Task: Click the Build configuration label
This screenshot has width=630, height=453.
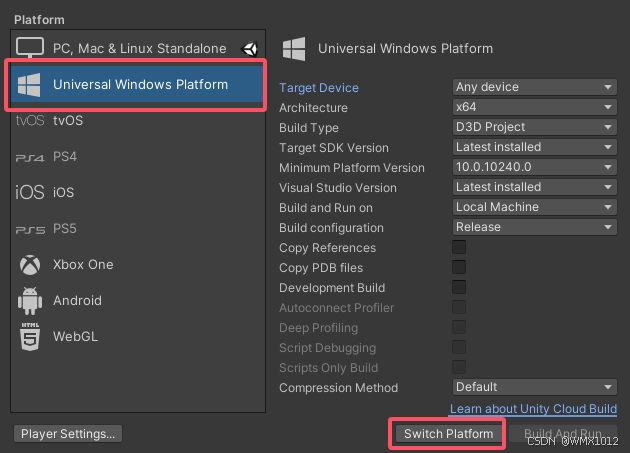Action: click(x=331, y=228)
